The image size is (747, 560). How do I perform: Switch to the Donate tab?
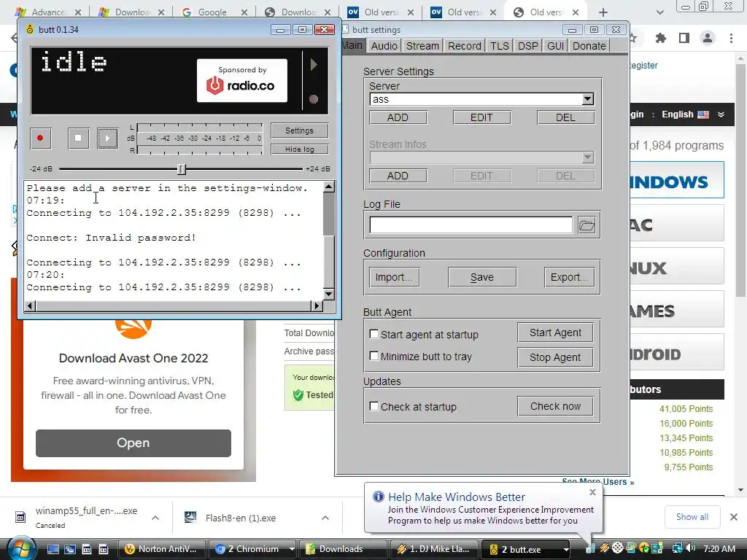[589, 46]
